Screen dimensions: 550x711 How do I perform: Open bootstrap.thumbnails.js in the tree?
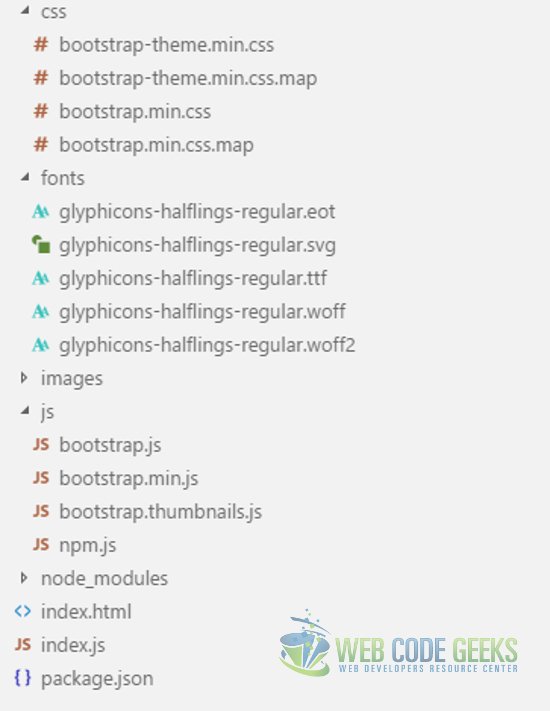(x=161, y=511)
